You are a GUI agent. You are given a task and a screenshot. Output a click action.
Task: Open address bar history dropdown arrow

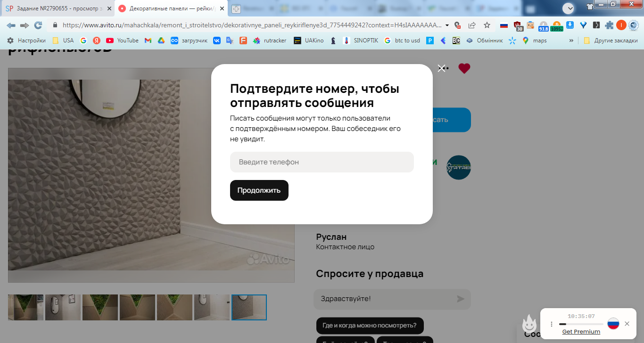(447, 25)
